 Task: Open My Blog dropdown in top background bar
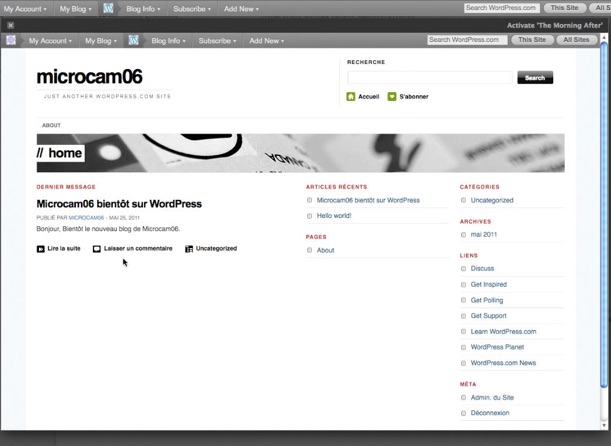point(76,9)
